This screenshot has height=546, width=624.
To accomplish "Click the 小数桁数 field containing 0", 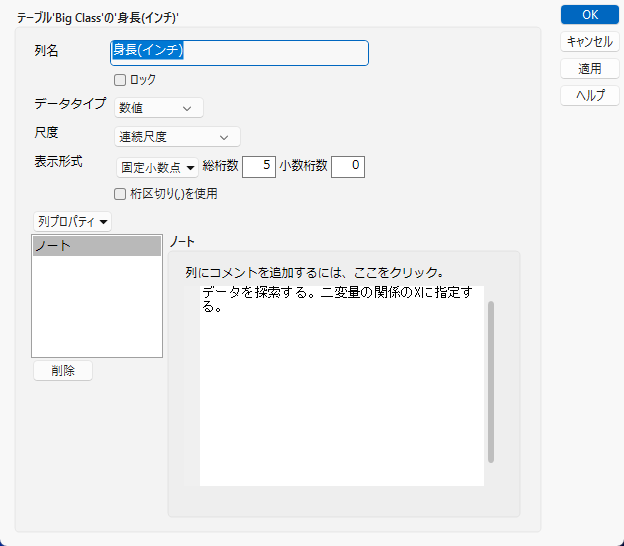I will 348,167.
